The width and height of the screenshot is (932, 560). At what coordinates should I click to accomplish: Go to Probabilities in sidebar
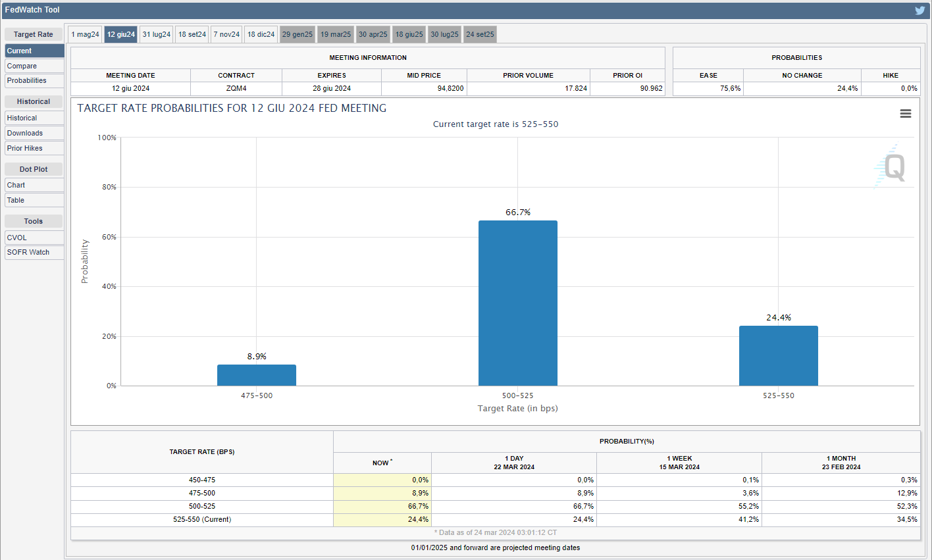click(x=34, y=81)
